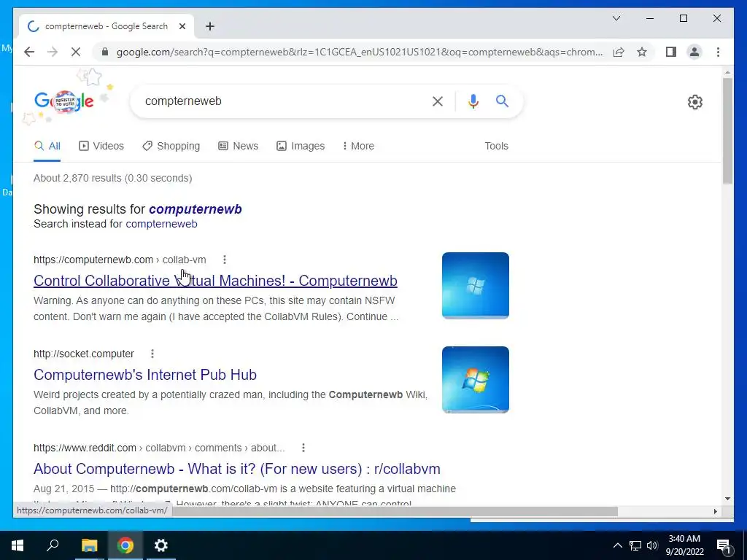Open Settings from the taskbar
Viewport: 747px width, 560px height.
click(x=161, y=545)
